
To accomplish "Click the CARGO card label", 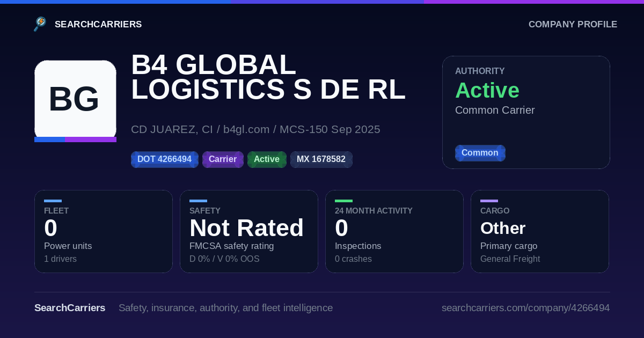I will coord(495,211).
